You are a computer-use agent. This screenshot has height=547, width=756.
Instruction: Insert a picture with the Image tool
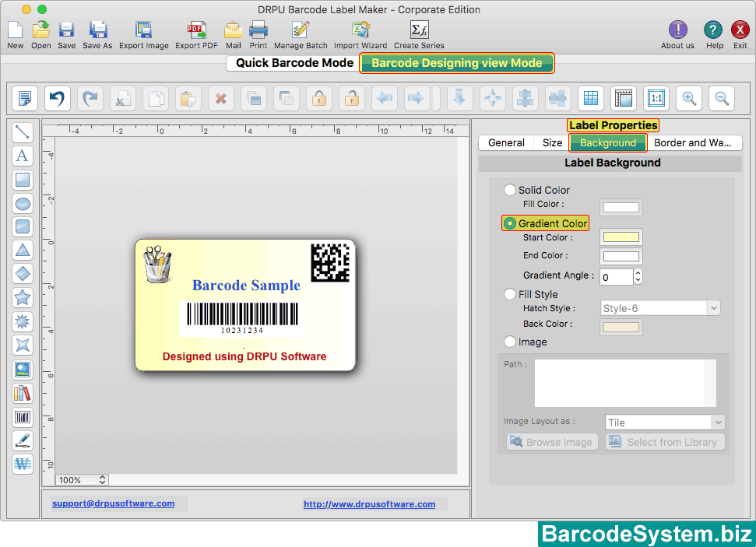coord(22,370)
